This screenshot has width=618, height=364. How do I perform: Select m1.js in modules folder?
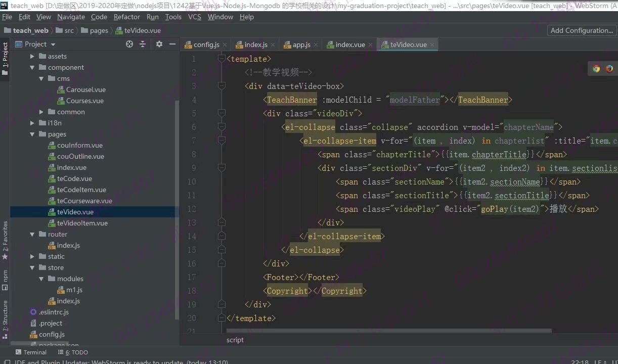pyautogui.click(x=74, y=290)
